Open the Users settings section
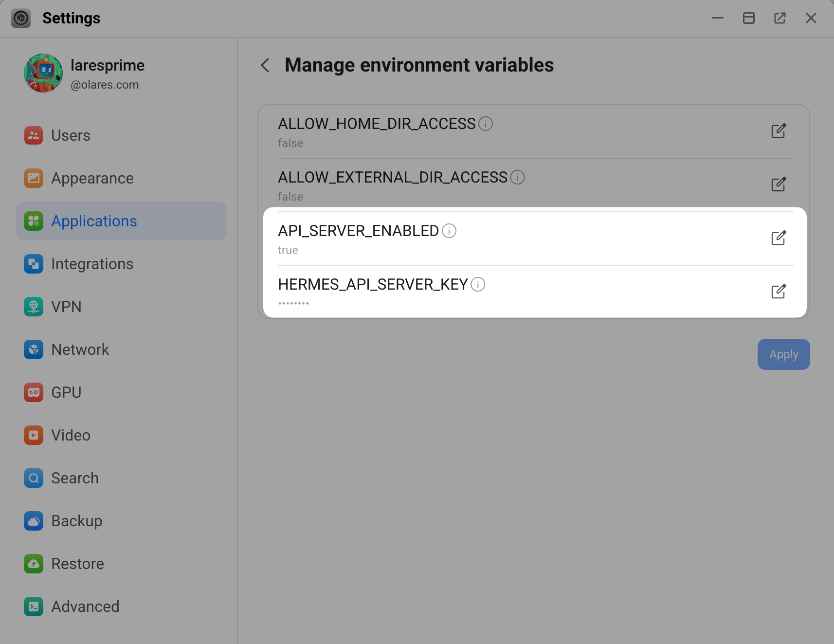Viewport: 834px width, 644px height. click(121, 135)
